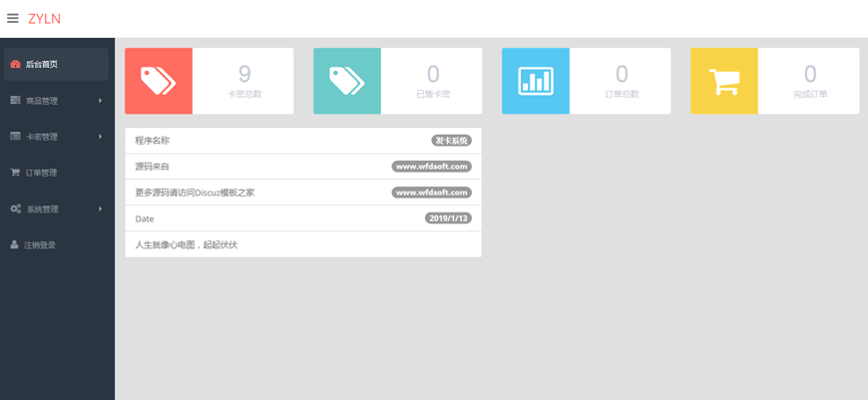The width and height of the screenshot is (868, 400).
Task: Click the 2019/1/13 date badge
Action: (448, 218)
